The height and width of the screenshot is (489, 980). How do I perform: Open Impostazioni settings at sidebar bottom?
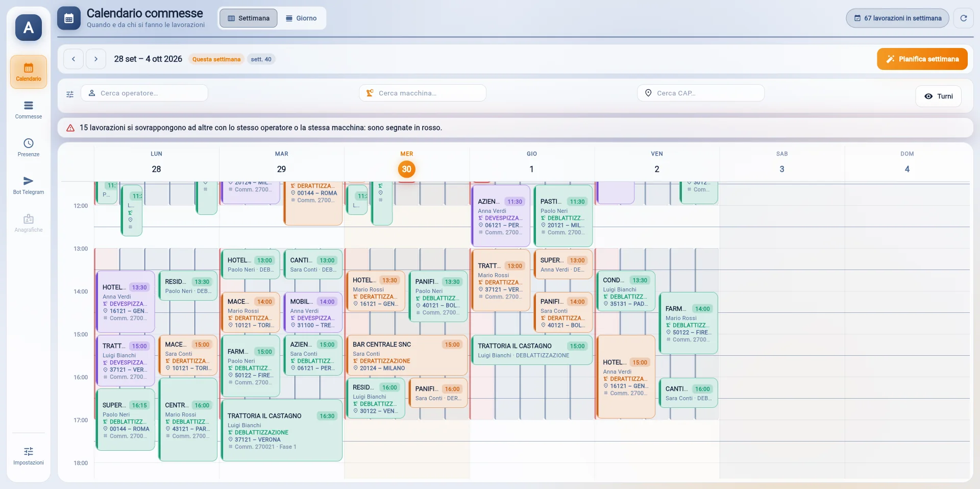(x=29, y=456)
